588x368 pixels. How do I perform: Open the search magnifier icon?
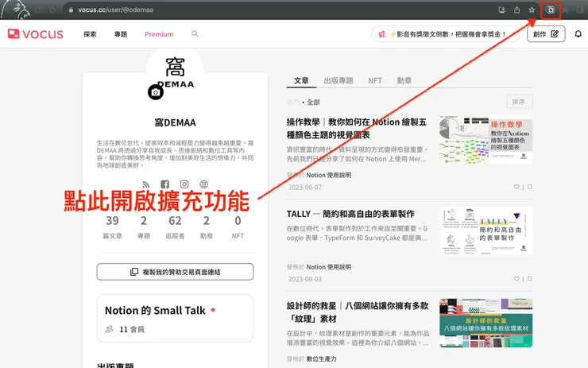pos(195,33)
